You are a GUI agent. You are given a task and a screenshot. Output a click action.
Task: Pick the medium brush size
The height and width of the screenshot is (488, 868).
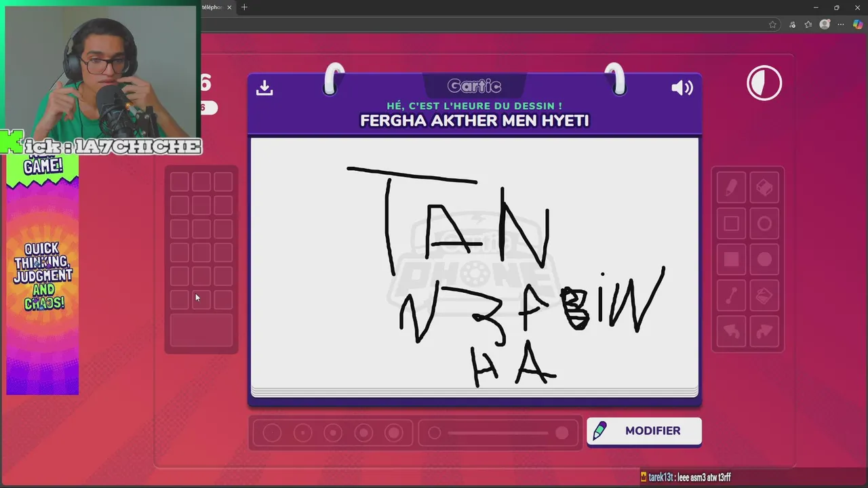pyautogui.click(x=333, y=433)
